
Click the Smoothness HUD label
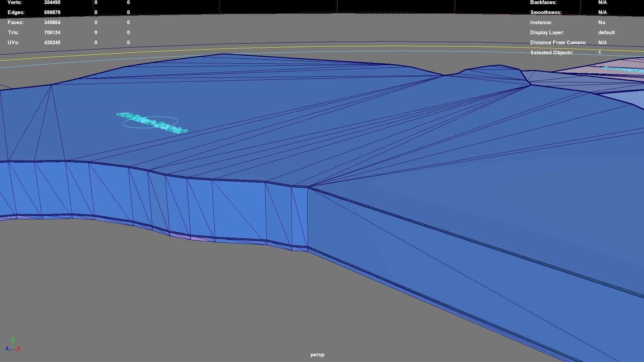(x=545, y=12)
